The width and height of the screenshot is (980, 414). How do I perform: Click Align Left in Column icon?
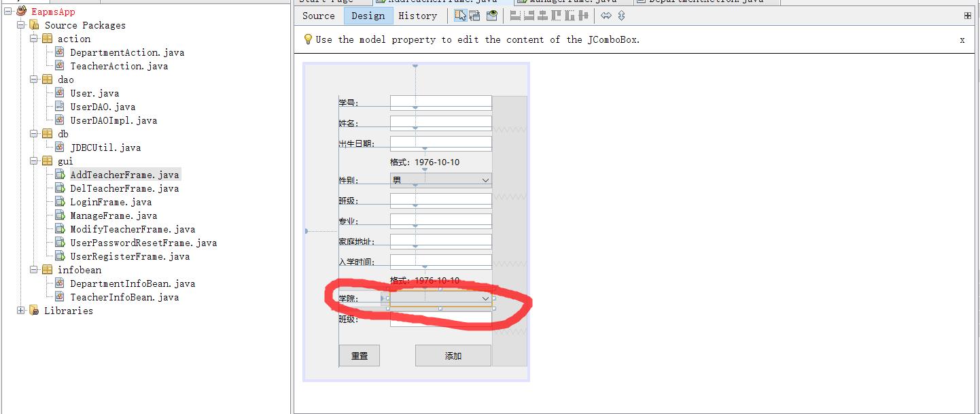(515, 16)
